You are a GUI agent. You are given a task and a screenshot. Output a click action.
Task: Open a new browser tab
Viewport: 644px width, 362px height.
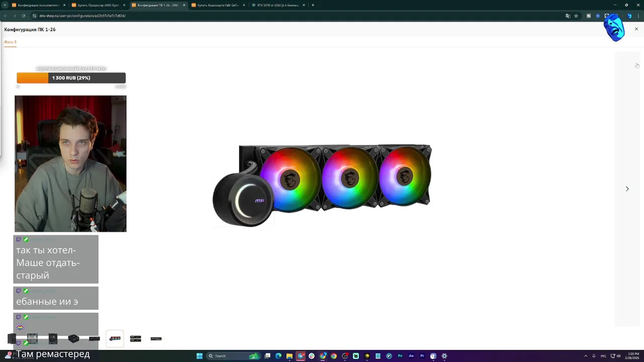(x=313, y=5)
